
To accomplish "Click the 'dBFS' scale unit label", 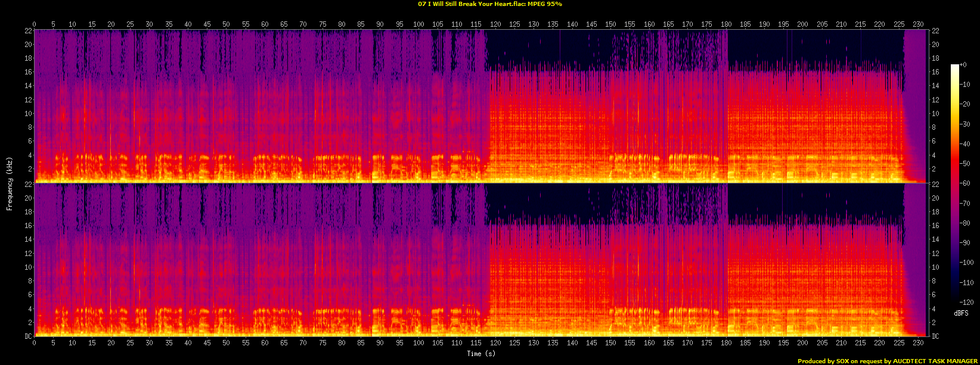I will [961, 313].
